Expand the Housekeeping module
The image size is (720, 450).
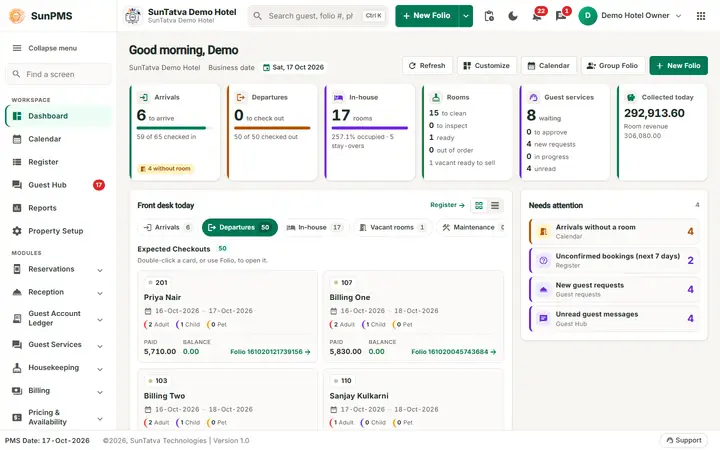(x=58, y=367)
